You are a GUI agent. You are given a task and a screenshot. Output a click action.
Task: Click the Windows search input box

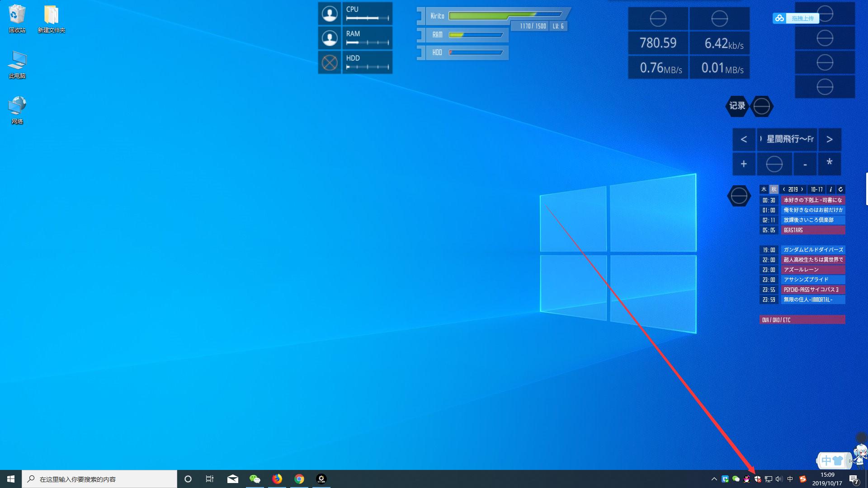click(x=99, y=479)
